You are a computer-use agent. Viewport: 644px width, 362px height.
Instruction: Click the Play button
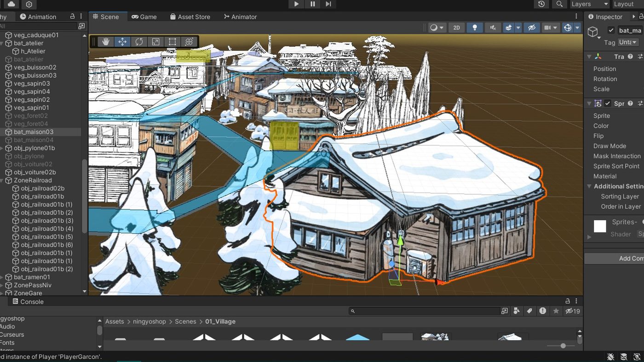click(x=296, y=4)
